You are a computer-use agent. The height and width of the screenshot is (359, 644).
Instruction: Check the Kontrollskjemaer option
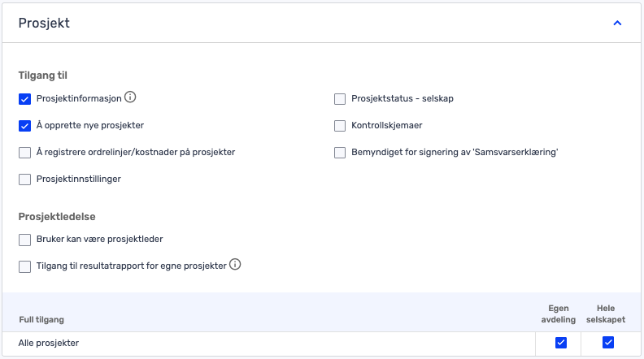click(340, 126)
